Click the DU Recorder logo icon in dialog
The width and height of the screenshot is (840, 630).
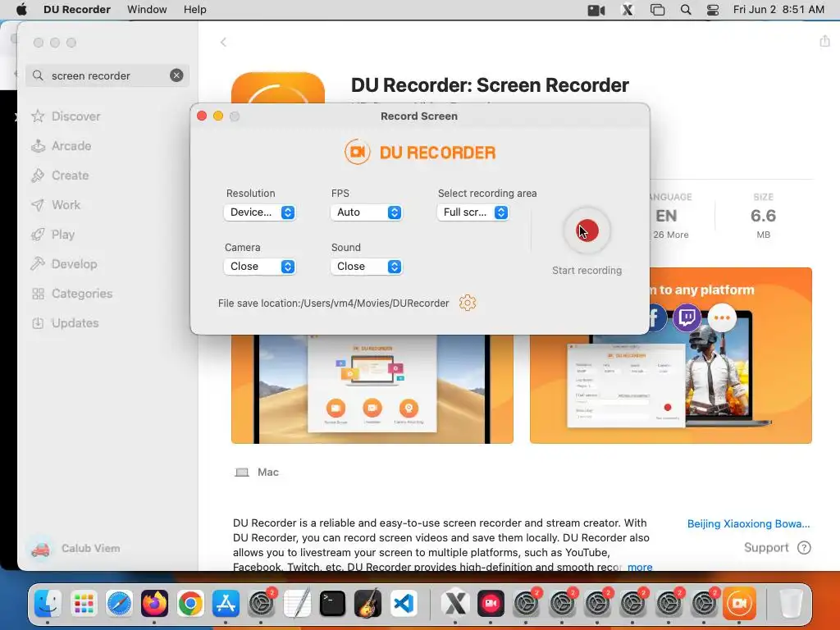358,152
